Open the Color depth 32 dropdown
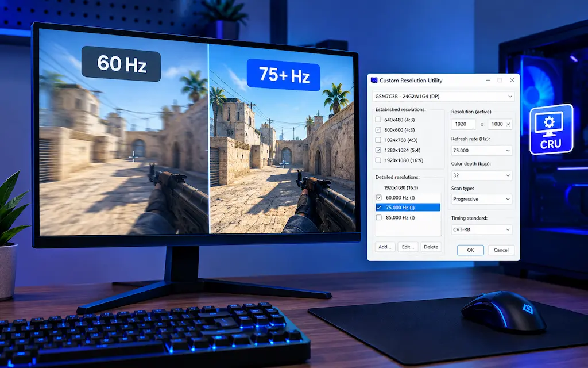Screen dimensions: 588x368 [x=482, y=175]
